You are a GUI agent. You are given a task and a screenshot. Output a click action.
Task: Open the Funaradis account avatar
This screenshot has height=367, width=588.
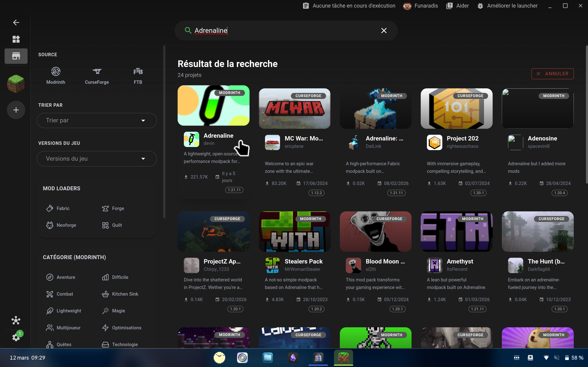(407, 6)
